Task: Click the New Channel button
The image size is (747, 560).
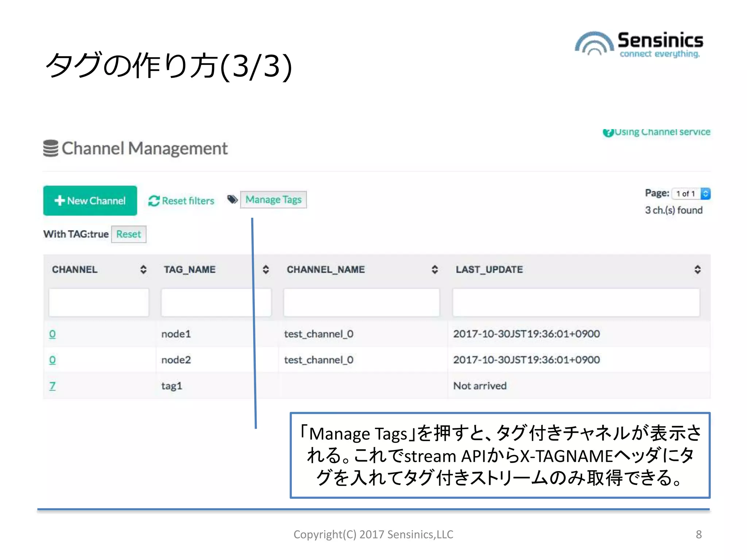Action: pos(90,201)
